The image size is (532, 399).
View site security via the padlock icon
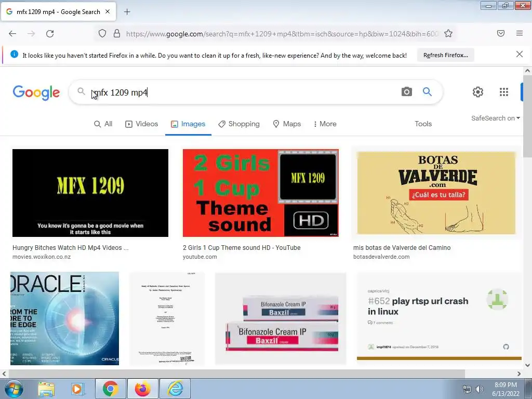click(x=117, y=33)
